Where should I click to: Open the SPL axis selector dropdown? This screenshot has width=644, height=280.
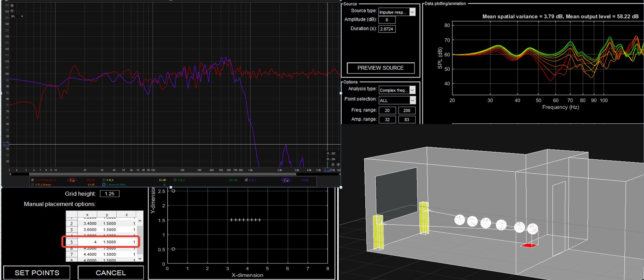[22, 16]
